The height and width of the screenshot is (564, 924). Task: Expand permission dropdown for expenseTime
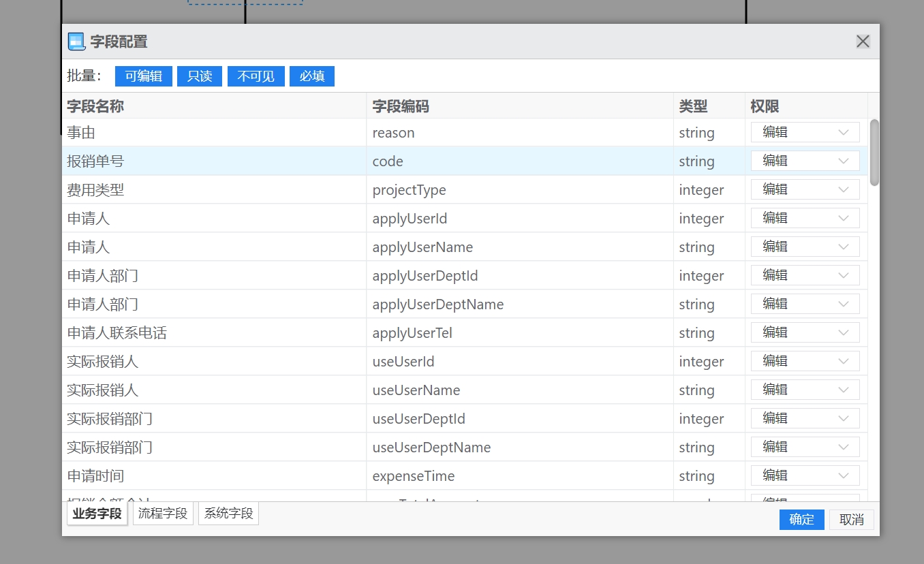click(x=805, y=475)
